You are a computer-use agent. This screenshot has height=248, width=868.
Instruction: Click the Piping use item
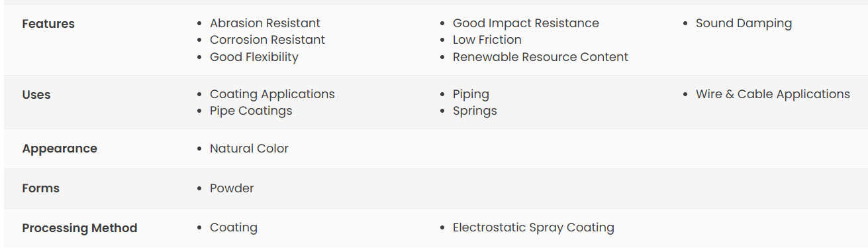point(471,94)
